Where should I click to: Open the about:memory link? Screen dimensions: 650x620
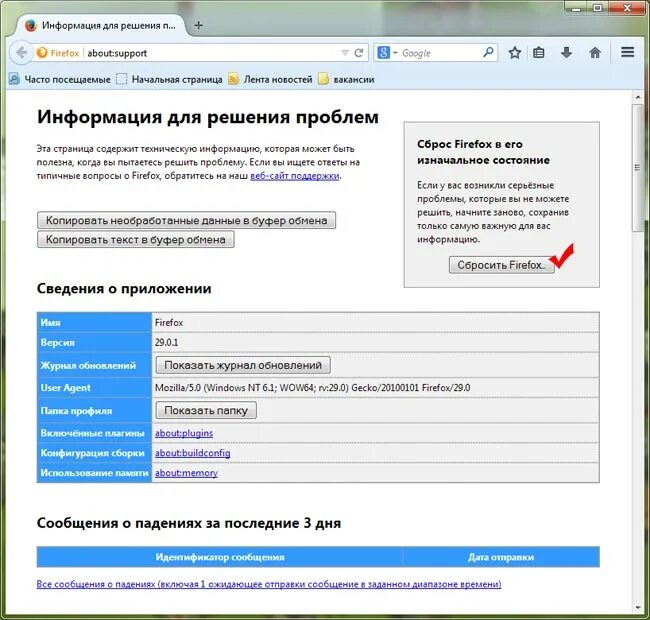coord(187,473)
